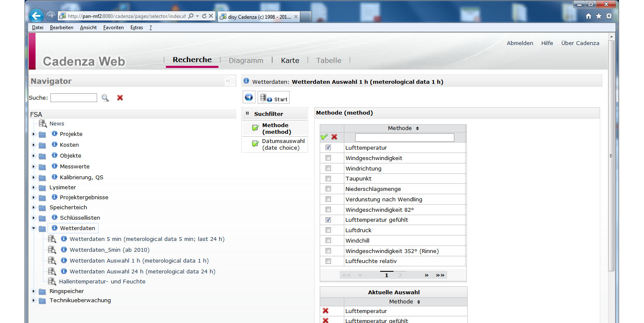Collapse the Wetterdaten folder

click(34, 228)
